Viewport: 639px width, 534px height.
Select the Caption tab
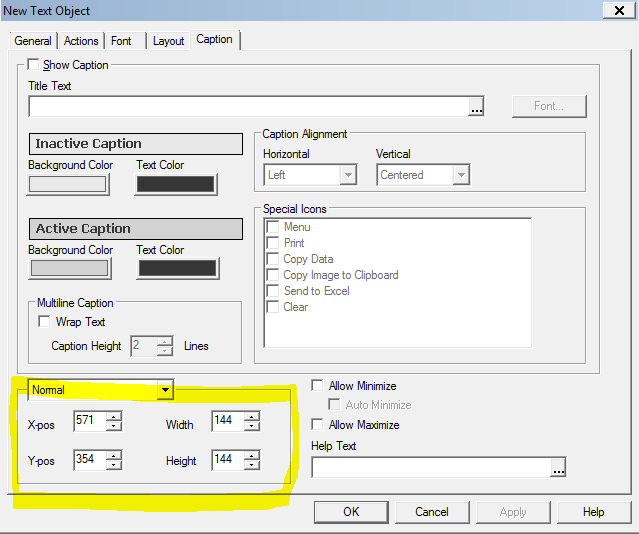[x=214, y=40]
